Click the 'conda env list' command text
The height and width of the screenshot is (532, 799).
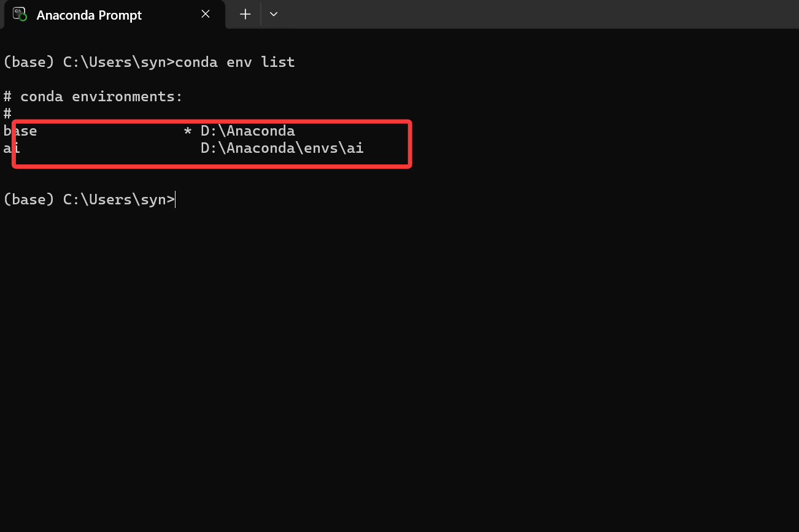235,62
